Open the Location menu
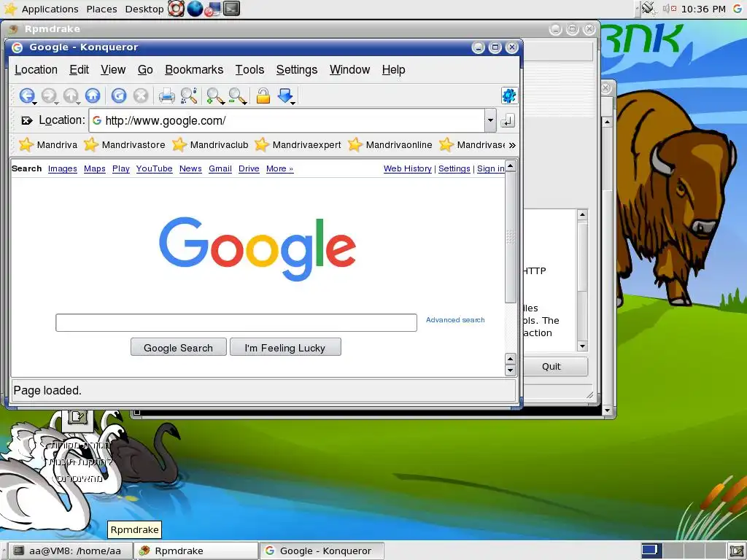This screenshot has width=747, height=560. pyautogui.click(x=36, y=69)
